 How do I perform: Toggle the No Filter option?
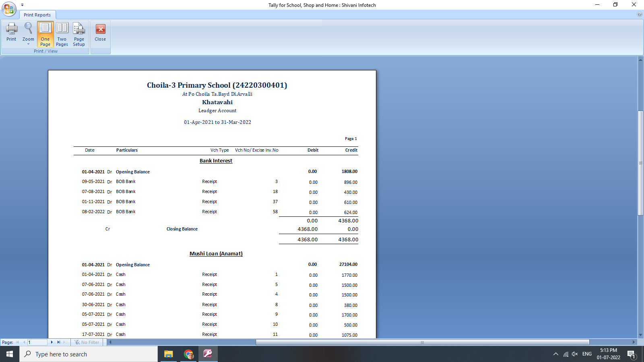click(x=87, y=342)
